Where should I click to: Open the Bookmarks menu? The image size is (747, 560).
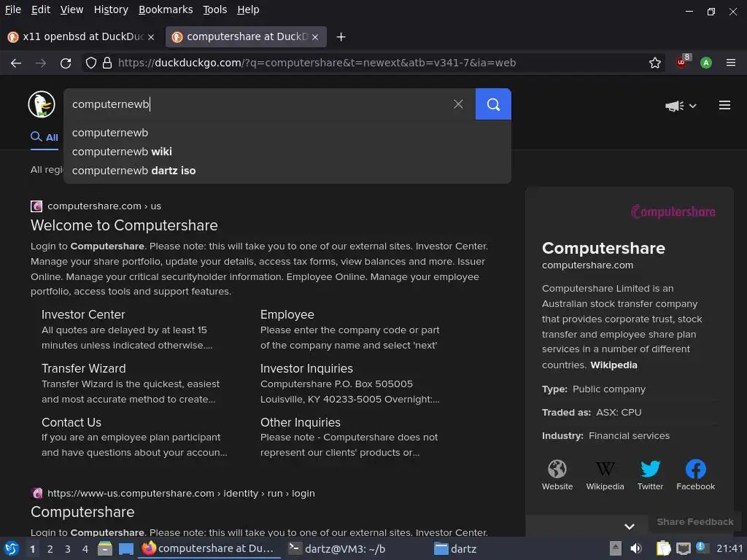tap(166, 9)
